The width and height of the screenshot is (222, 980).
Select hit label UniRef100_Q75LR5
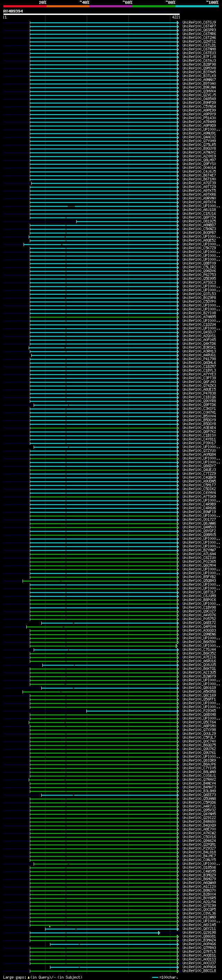(x=199, y=145)
